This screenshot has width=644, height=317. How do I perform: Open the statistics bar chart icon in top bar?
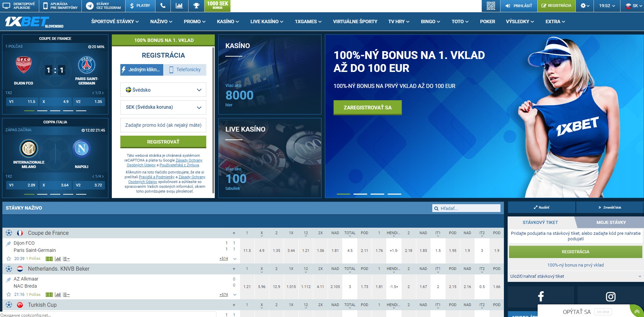[179, 6]
